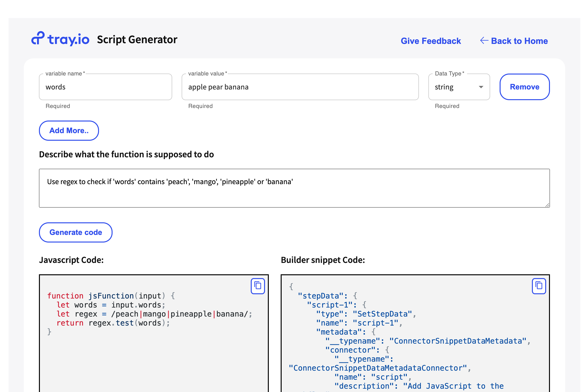
Task: Click Add More to insert another variable
Action: 69,131
